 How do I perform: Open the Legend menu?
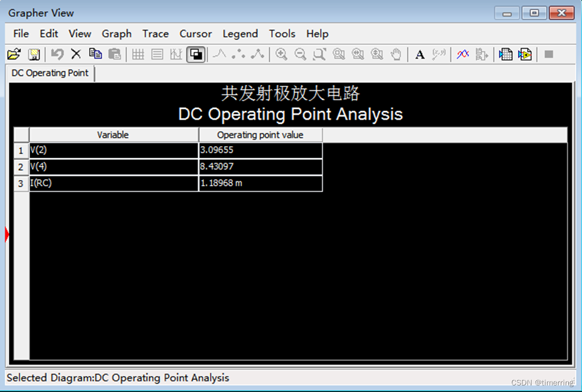pyautogui.click(x=240, y=34)
